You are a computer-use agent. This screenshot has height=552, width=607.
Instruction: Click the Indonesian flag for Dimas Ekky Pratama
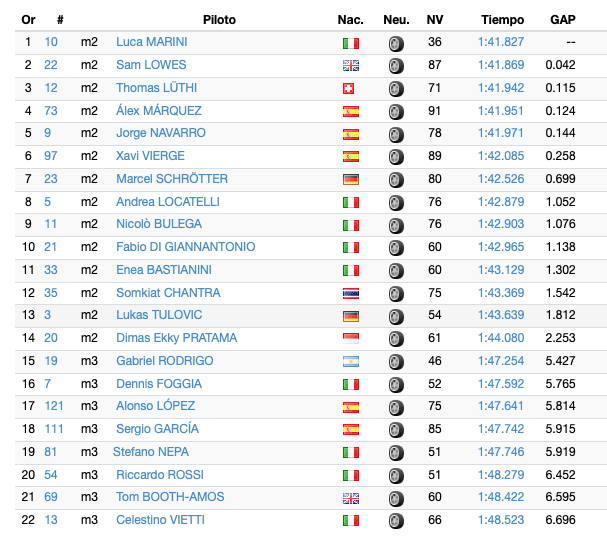pos(351,339)
